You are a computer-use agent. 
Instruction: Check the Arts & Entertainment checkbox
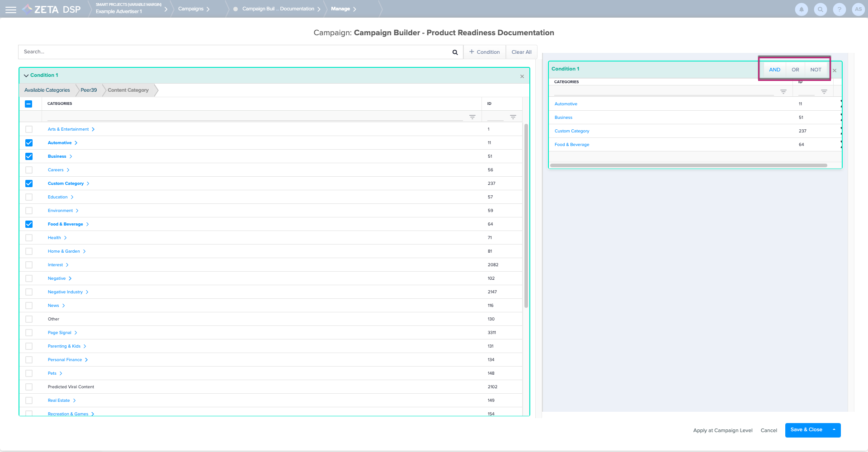click(x=29, y=129)
